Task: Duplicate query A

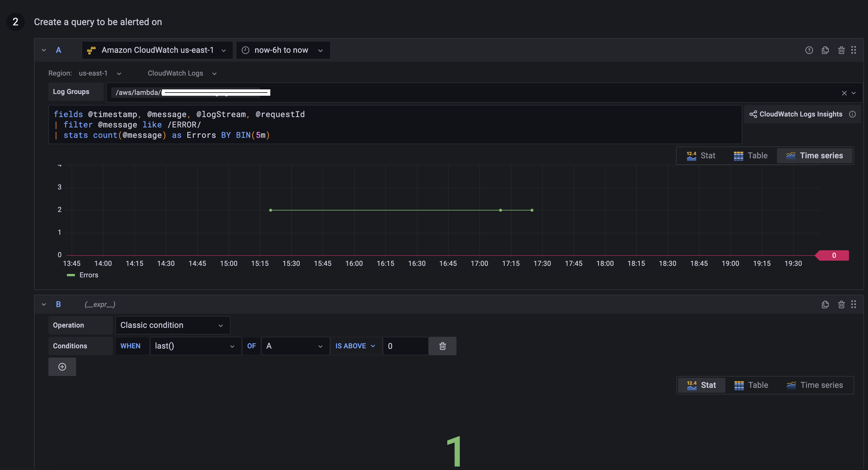Action: 825,50
